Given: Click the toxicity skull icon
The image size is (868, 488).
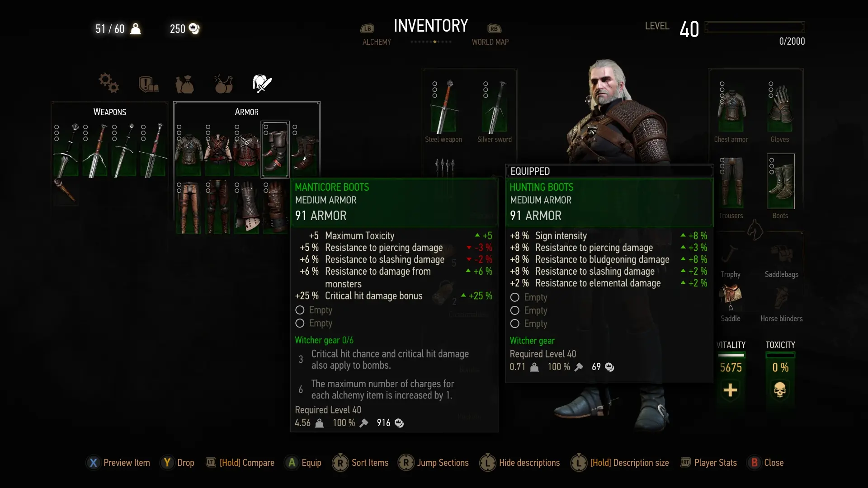Looking at the screenshot, I should click(x=780, y=390).
